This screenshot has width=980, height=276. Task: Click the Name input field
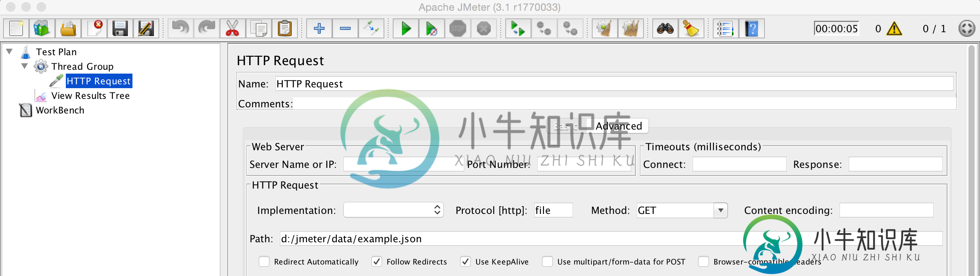click(x=614, y=84)
